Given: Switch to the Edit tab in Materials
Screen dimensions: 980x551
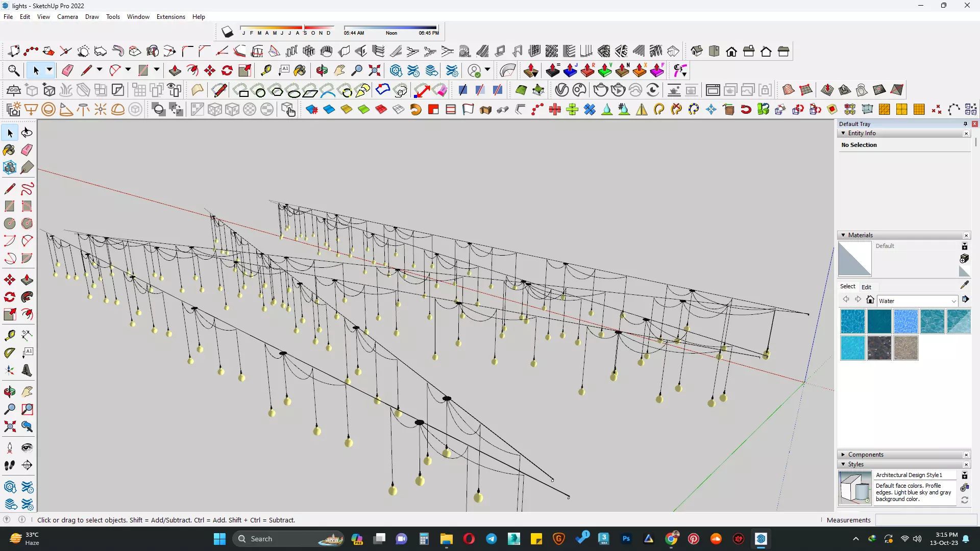Looking at the screenshot, I should click(x=866, y=287).
